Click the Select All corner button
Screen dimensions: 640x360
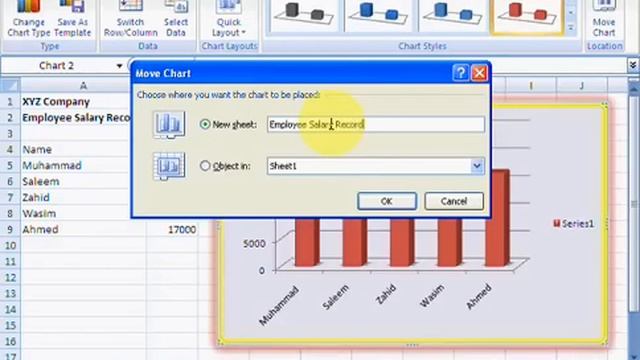click(10, 86)
